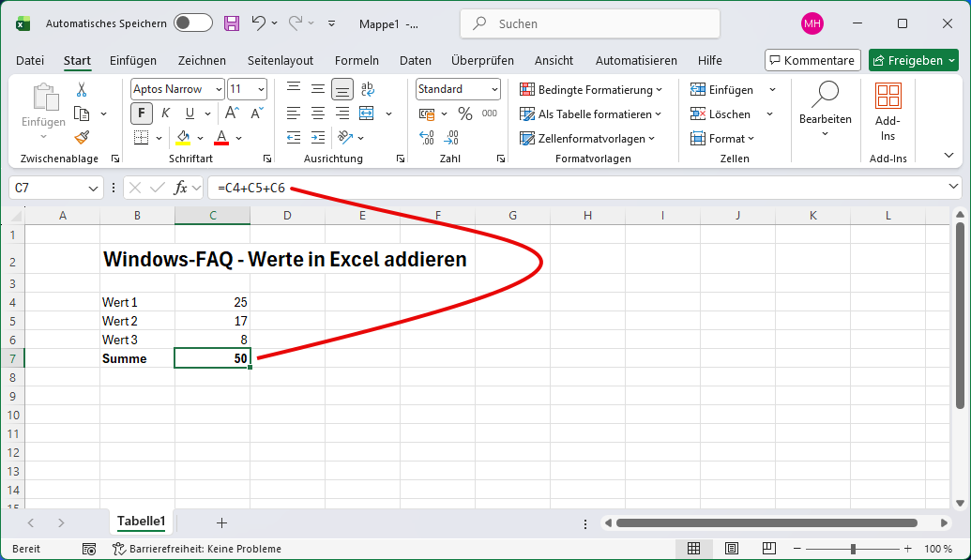Expand Als Tabelle formatieren menu
Viewport: 971px width, 560px height.
[658, 114]
